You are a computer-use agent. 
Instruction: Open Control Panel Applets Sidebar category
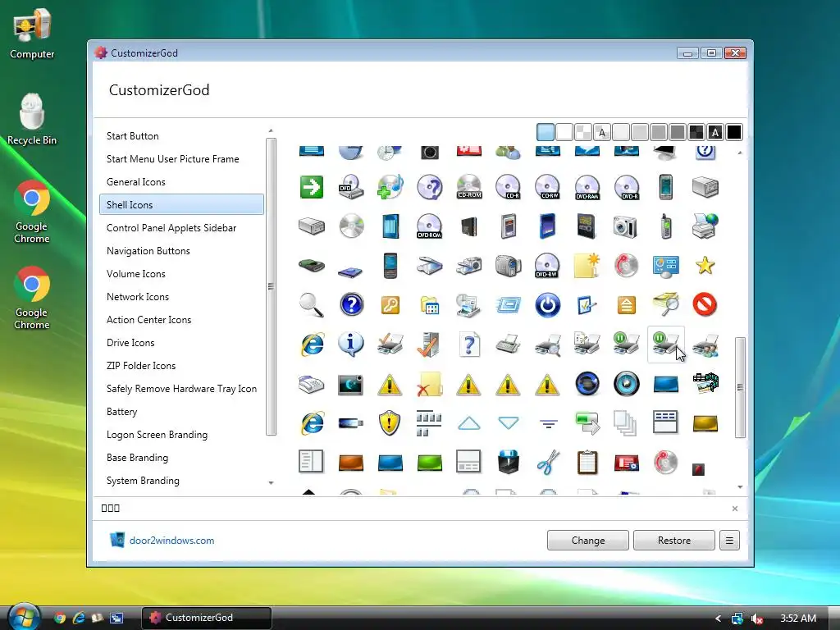(x=181, y=228)
